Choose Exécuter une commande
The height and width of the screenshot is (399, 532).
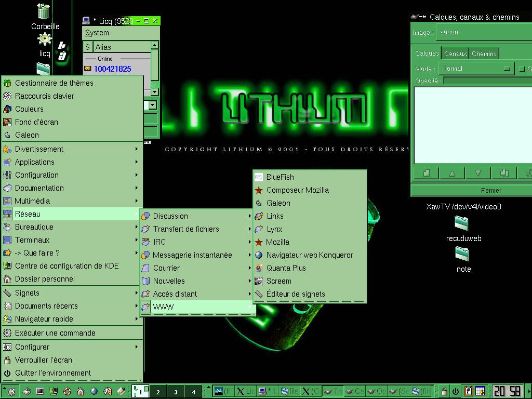[72, 333]
